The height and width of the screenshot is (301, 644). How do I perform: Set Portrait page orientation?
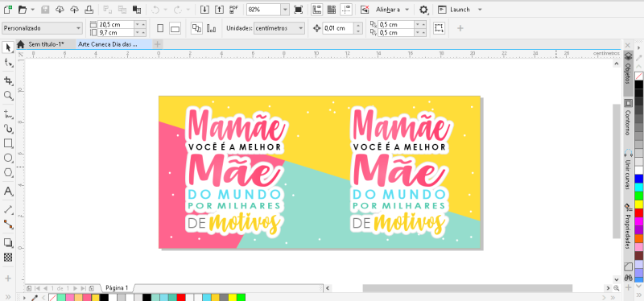tap(160, 28)
